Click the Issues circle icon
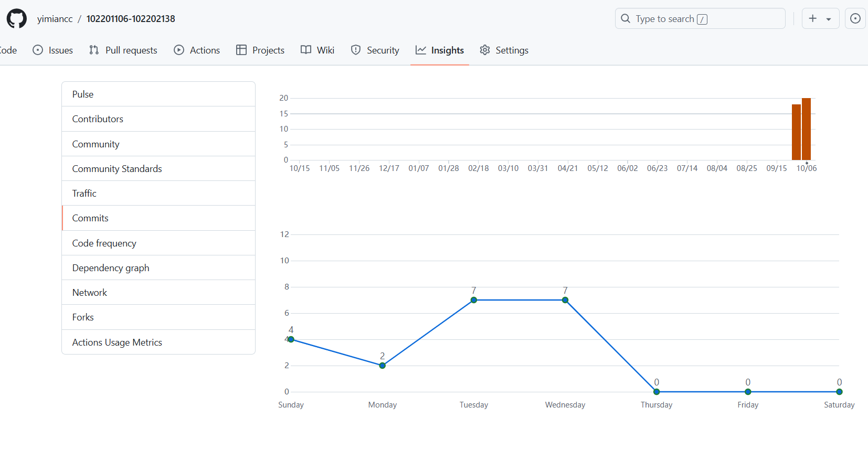 pyautogui.click(x=38, y=50)
